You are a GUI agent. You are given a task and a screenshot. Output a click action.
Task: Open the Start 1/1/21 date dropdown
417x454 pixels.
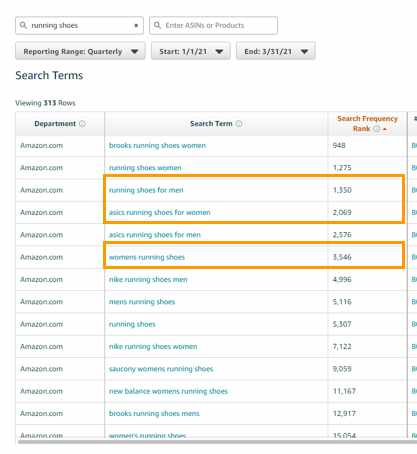tap(191, 51)
